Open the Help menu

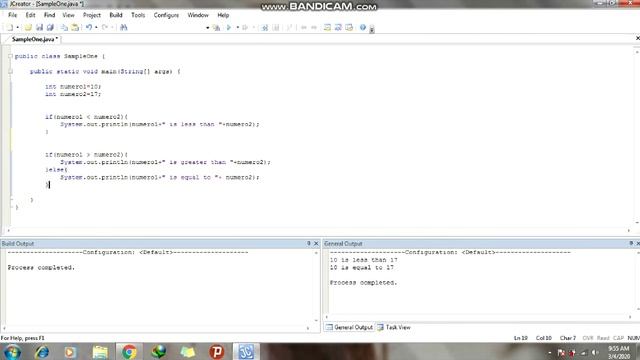(223, 15)
